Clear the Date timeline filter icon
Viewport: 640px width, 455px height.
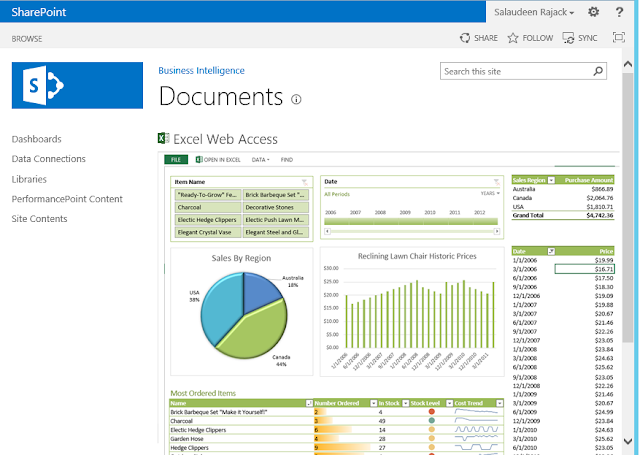point(496,182)
